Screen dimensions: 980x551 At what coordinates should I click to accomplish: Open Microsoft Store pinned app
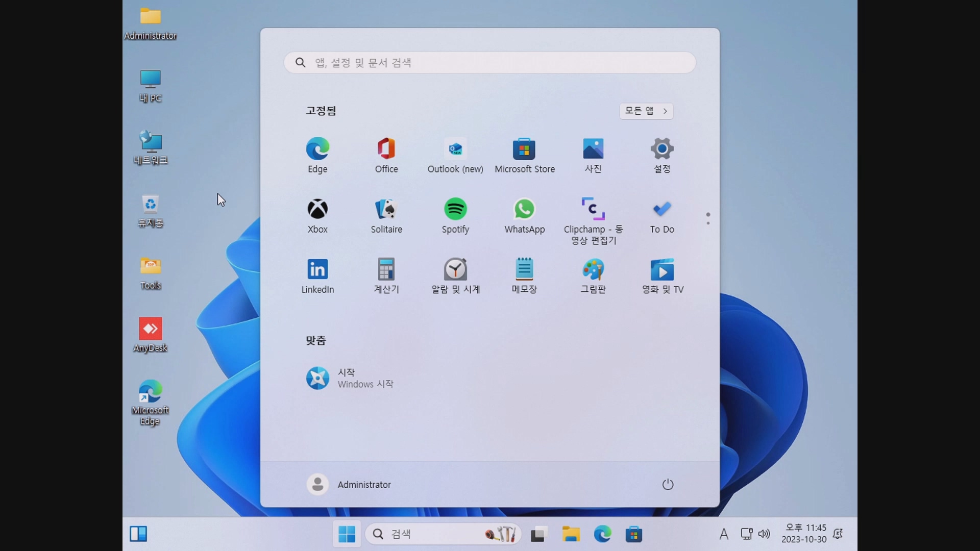point(524,155)
